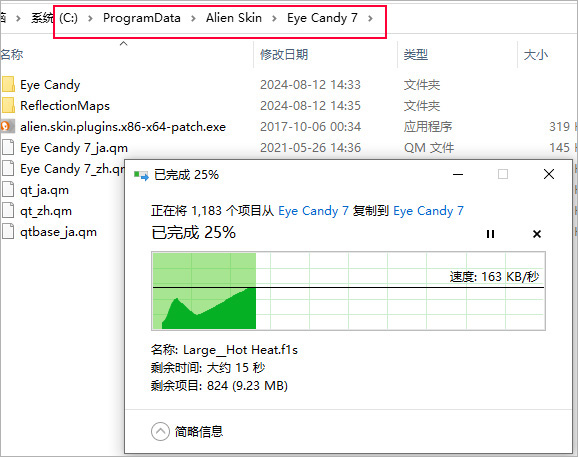Close the copy progress dialog window
The width and height of the screenshot is (578, 457).
(x=549, y=174)
